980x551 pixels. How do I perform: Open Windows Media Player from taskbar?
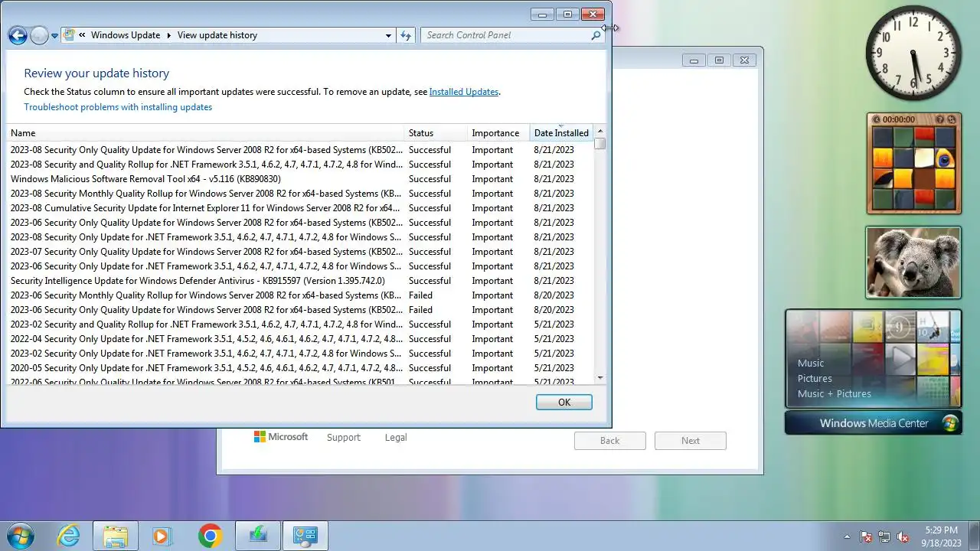pyautogui.click(x=162, y=536)
